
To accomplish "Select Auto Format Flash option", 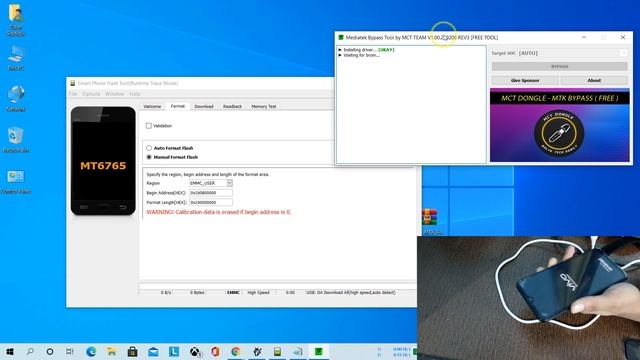I will [149, 148].
